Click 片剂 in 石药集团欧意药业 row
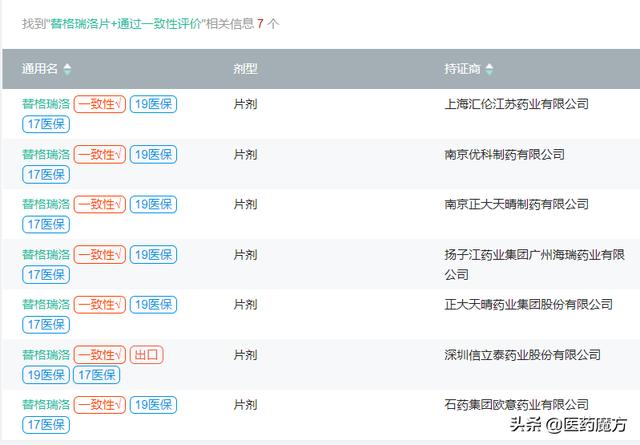 tap(245, 405)
